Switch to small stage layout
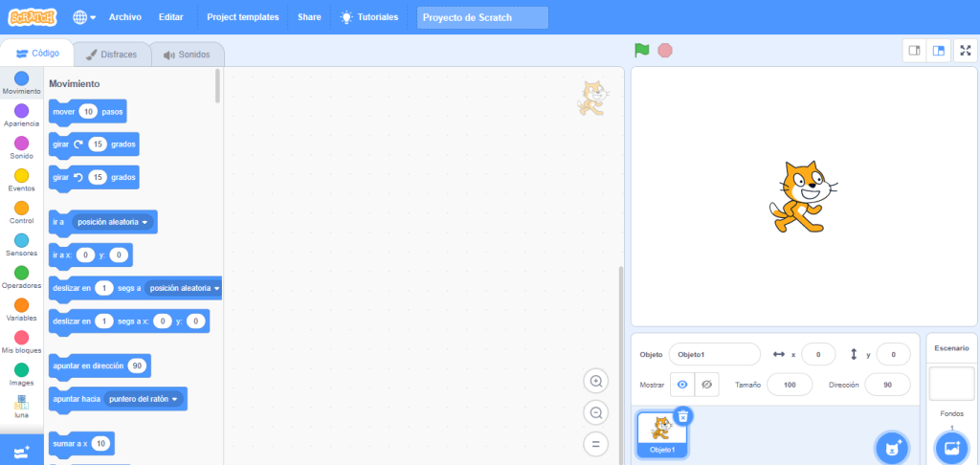This screenshot has height=465, width=980. click(915, 51)
